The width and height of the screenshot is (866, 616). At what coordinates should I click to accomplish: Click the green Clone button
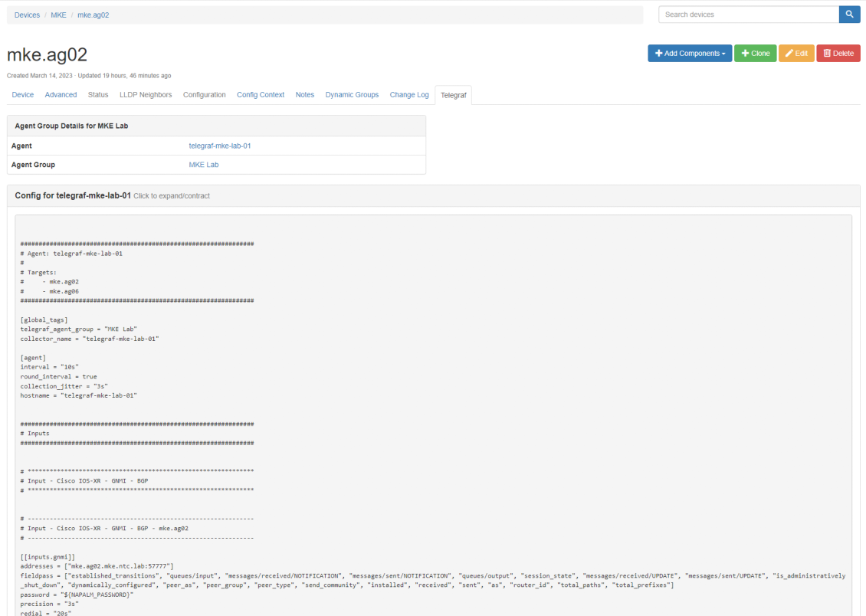pyautogui.click(x=755, y=54)
